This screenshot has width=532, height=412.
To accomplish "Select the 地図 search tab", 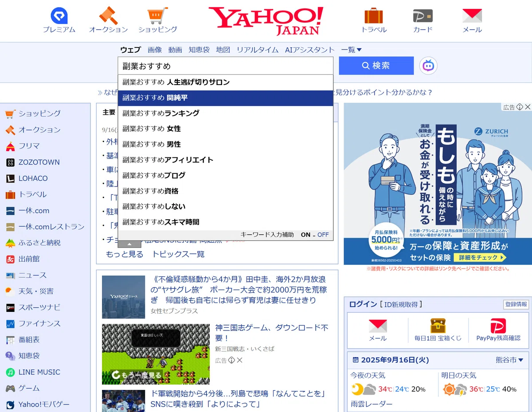I will pos(223,50).
